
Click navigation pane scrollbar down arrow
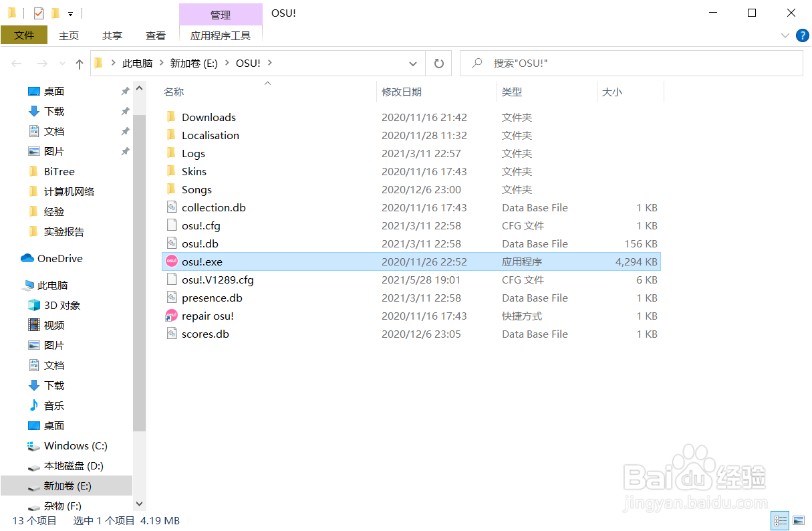pos(139,504)
